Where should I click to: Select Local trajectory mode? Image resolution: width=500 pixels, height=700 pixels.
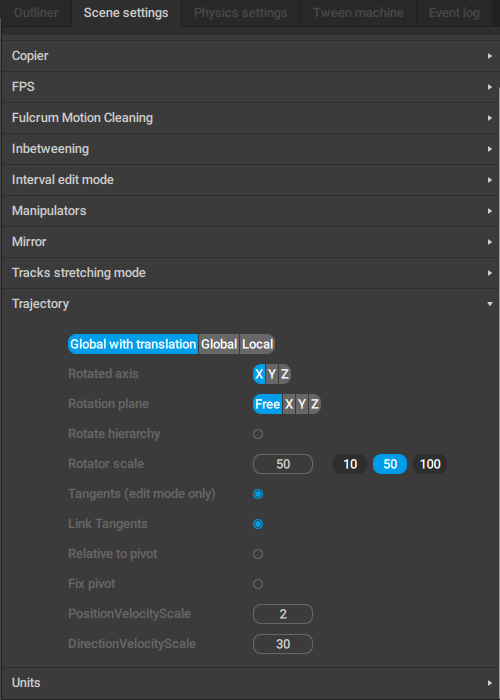click(258, 344)
